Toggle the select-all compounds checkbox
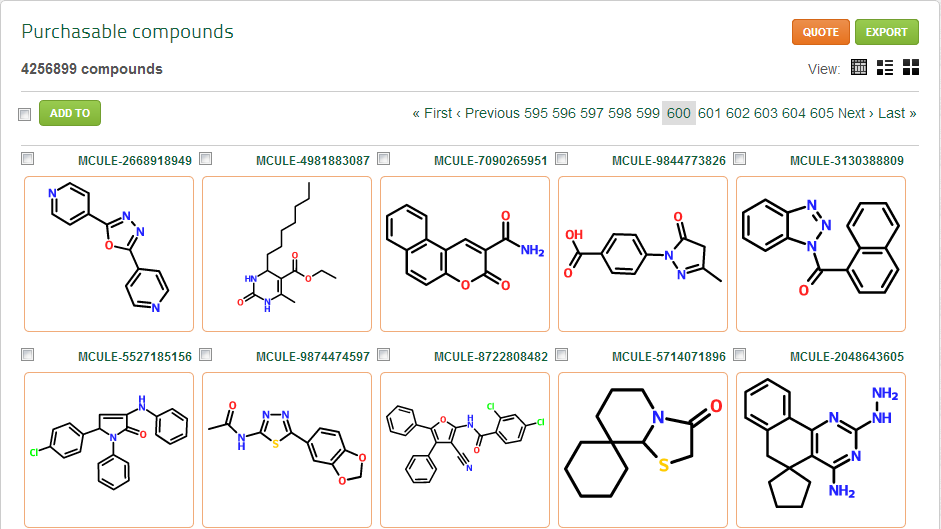 click(x=25, y=114)
